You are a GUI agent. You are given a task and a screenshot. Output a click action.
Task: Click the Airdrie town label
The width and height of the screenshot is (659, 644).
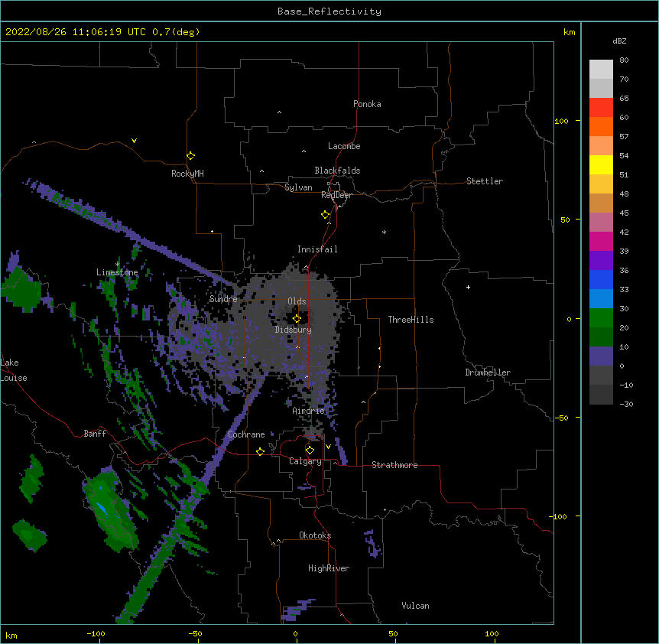[x=309, y=411]
